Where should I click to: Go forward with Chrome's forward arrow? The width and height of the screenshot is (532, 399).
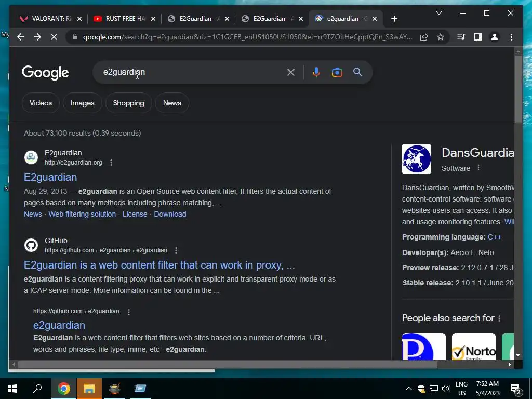coord(37,37)
